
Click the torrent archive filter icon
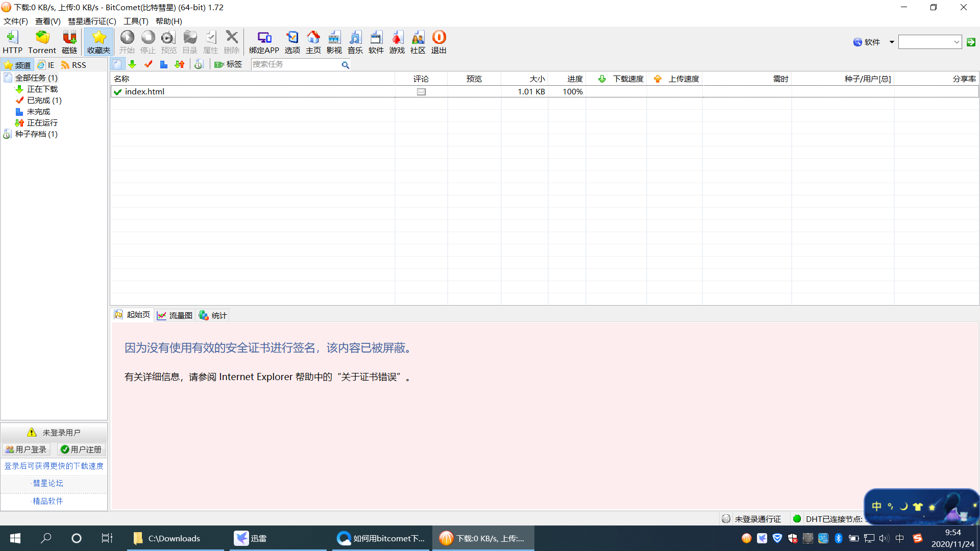pos(199,64)
